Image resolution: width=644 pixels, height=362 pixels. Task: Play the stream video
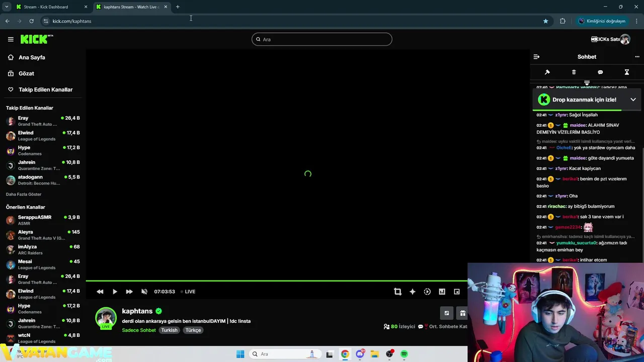pyautogui.click(x=115, y=292)
